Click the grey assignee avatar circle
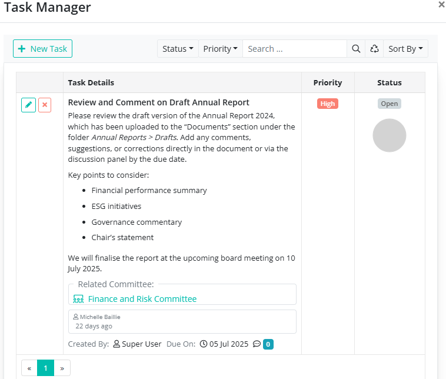Screen dimensions: 446x379 (389, 135)
